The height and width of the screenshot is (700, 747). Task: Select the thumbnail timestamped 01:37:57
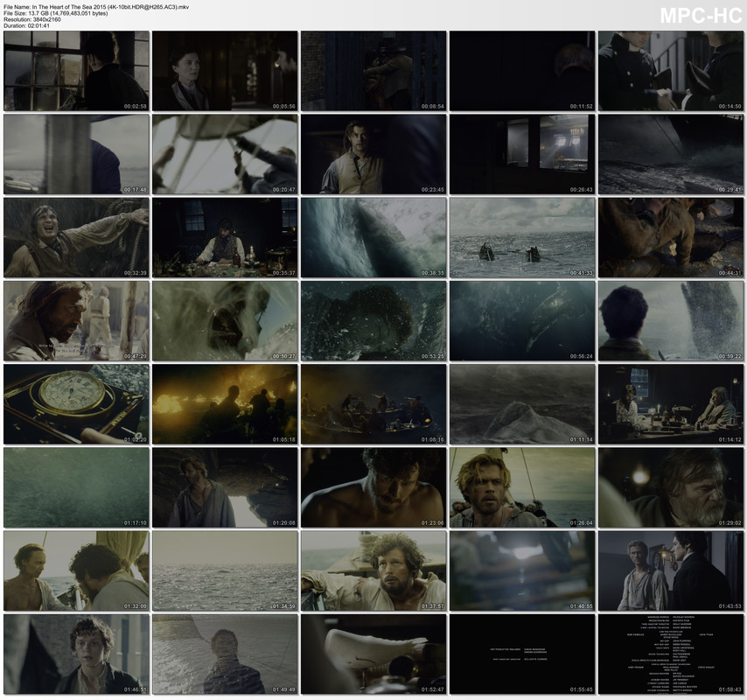point(373,570)
